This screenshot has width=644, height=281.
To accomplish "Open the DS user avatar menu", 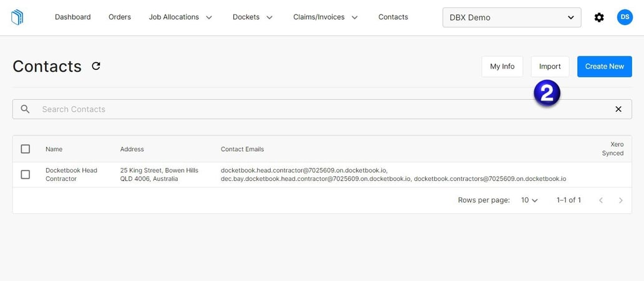I will pyautogui.click(x=625, y=17).
